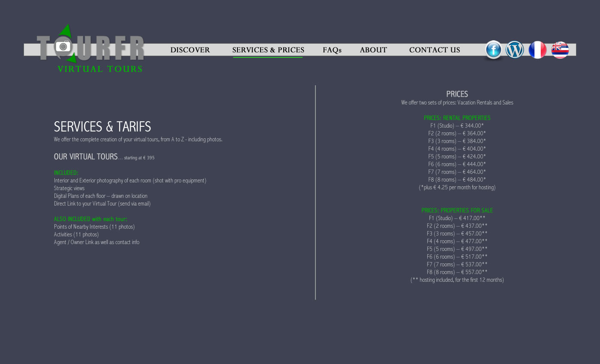Click the 'Direct Link to your Virtual Tour' line

click(x=102, y=204)
